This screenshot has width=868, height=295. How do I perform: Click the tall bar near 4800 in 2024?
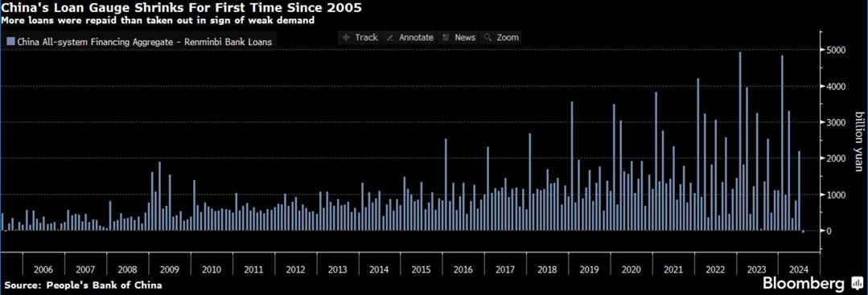[782, 143]
